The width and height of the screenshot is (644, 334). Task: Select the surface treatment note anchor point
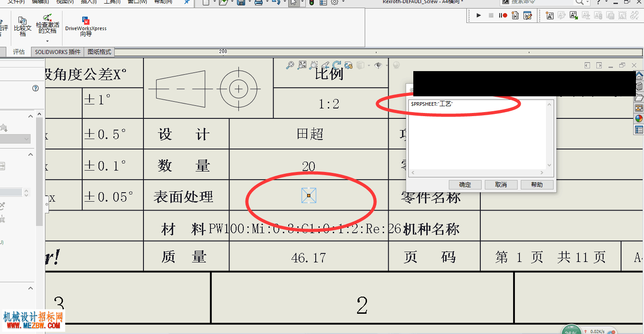309,195
